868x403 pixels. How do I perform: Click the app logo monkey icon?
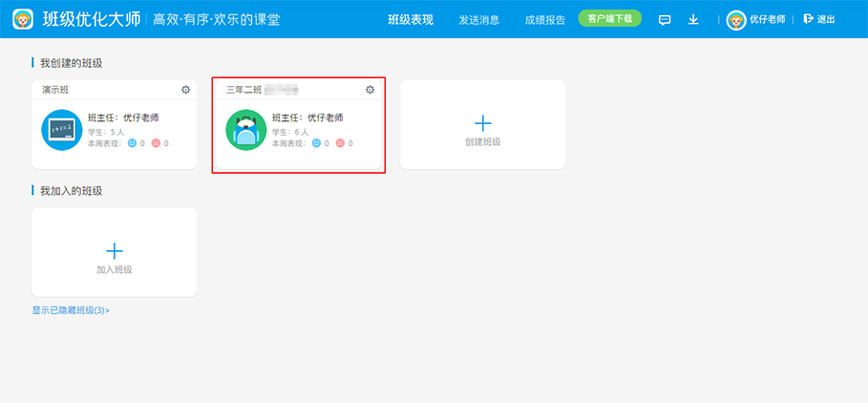click(23, 19)
